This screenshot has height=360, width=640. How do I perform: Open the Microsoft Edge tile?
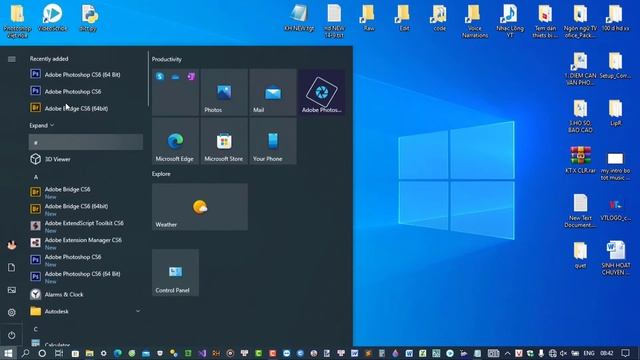tap(176, 141)
